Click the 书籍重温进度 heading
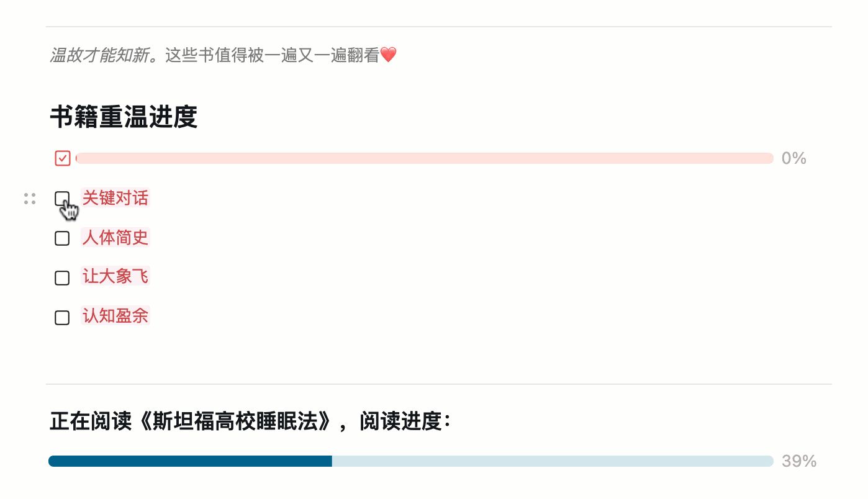The image size is (868, 499). coord(124,117)
